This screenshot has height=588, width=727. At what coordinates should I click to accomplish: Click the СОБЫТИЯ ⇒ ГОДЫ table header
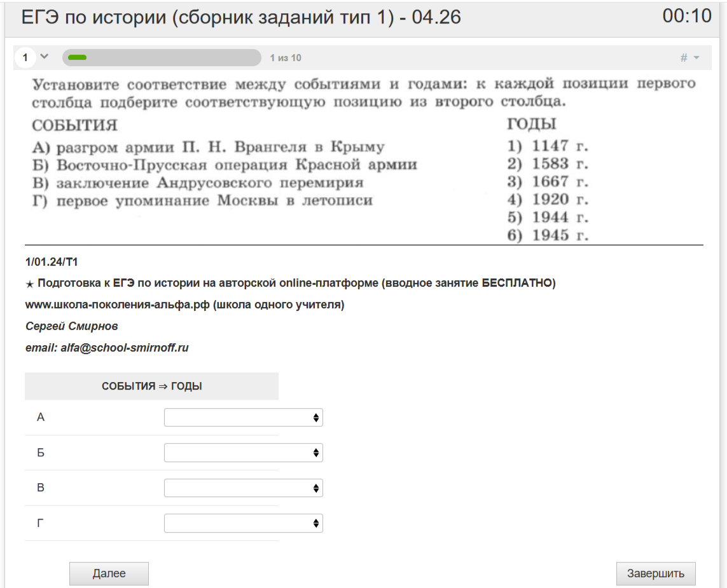[x=151, y=386]
